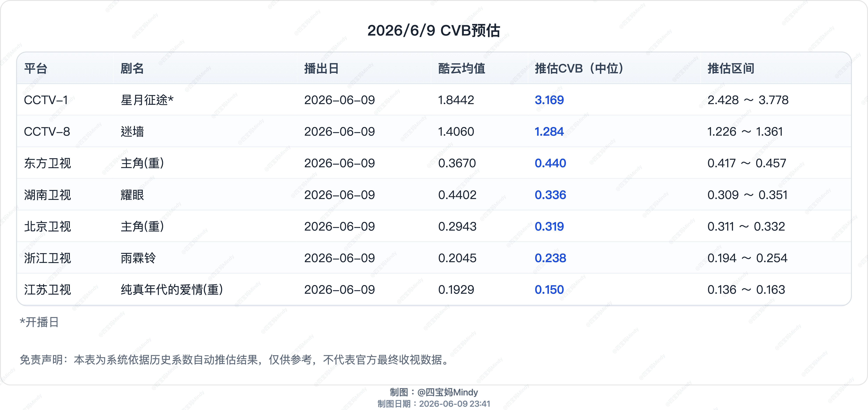Click the title '2026/6/9 CVB预估'
This screenshot has width=868, height=410.
point(434,31)
